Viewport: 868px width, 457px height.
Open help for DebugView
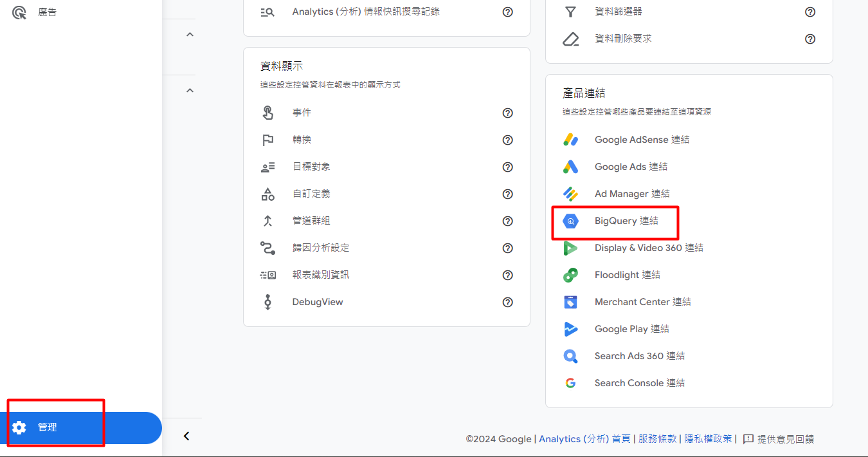[x=508, y=302]
